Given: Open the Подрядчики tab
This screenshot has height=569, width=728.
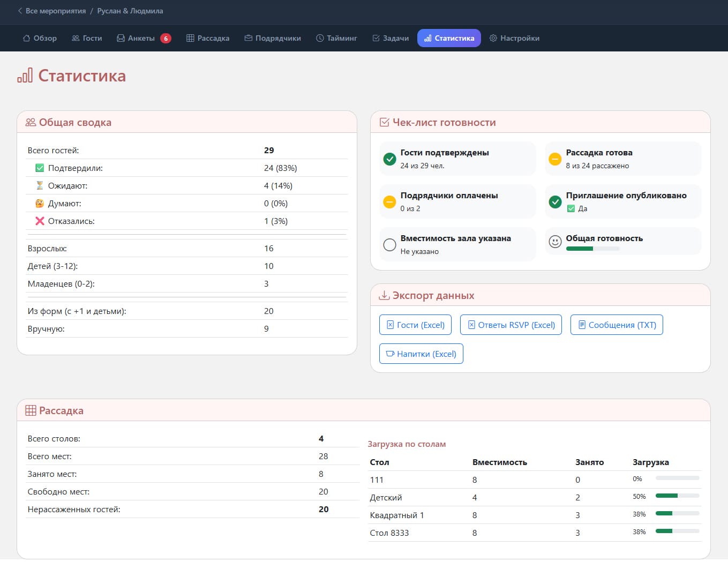Looking at the screenshot, I should coord(273,38).
